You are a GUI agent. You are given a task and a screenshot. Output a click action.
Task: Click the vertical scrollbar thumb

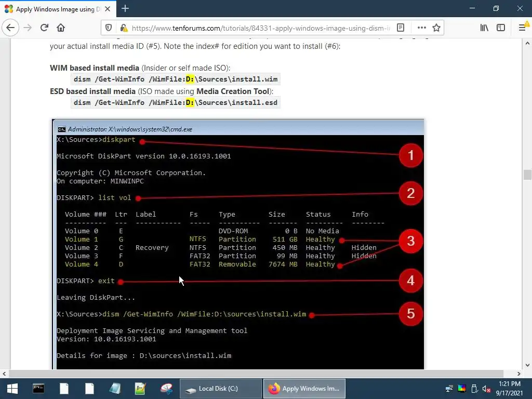point(527,175)
